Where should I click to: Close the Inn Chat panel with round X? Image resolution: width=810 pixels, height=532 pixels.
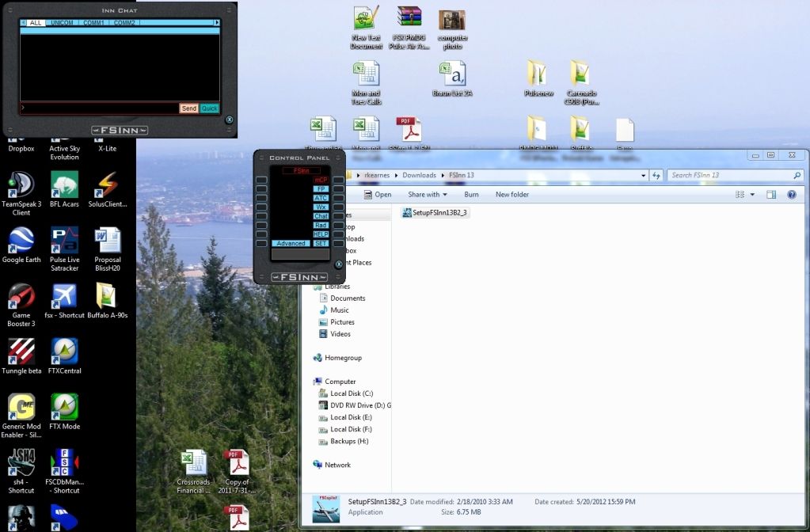point(230,120)
